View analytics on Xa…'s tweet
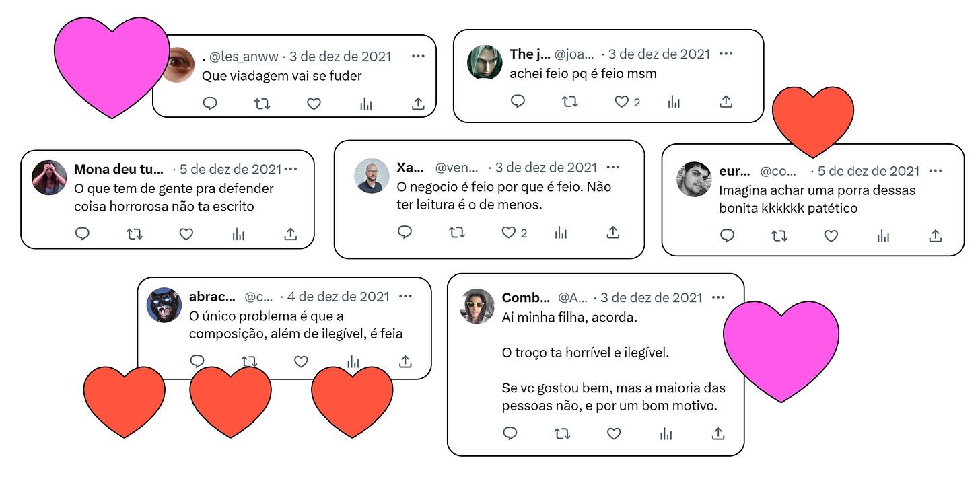980x477 pixels. click(x=561, y=233)
